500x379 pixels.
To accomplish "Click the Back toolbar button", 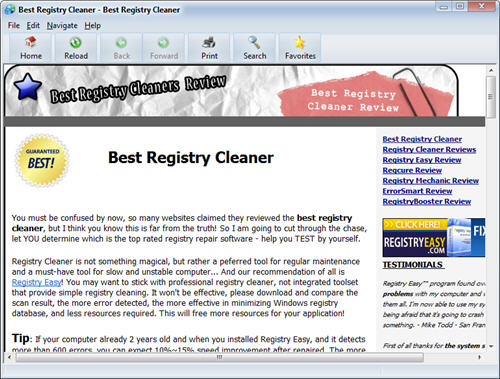I will tap(121, 48).
